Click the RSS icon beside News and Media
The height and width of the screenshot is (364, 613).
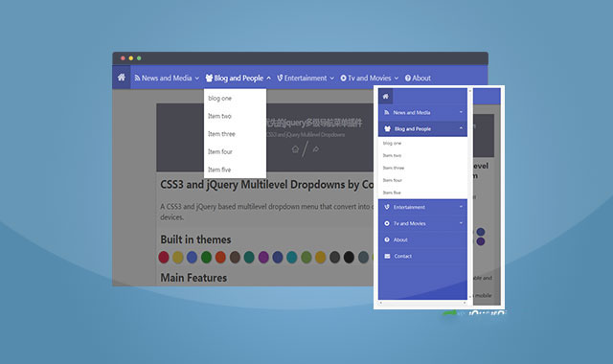point(137,78)
